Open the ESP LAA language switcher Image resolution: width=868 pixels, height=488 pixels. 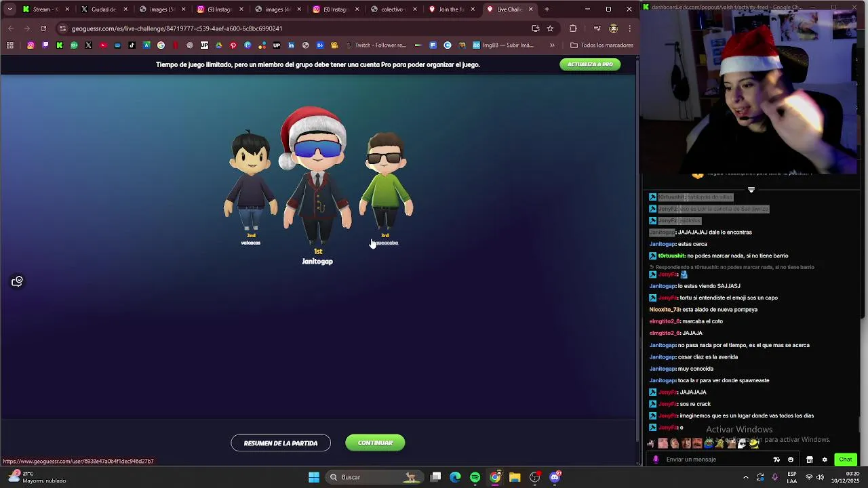click(x=792, y=477)
